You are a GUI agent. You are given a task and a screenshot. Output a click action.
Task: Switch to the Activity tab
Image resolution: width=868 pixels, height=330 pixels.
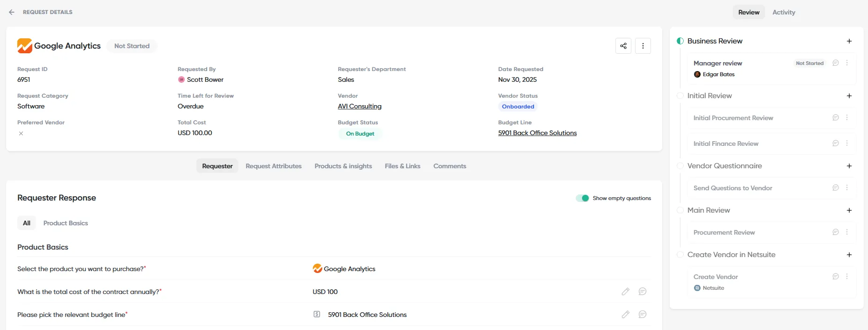point(784,12)
